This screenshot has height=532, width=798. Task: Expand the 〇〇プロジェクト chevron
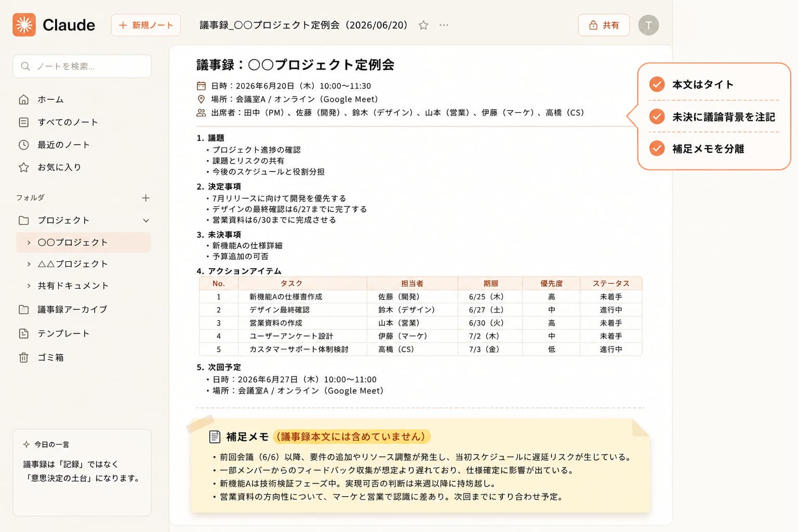[x=29, y=243]
